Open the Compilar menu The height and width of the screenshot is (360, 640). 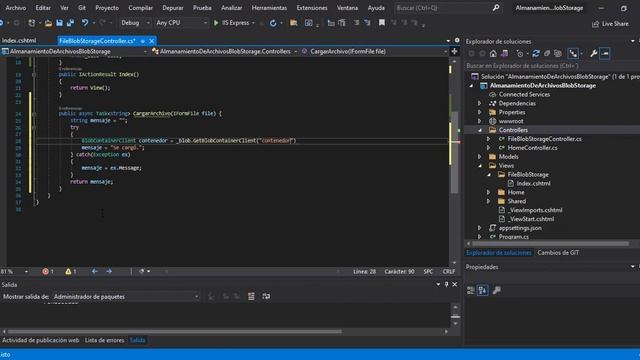[x=140, y=8]
